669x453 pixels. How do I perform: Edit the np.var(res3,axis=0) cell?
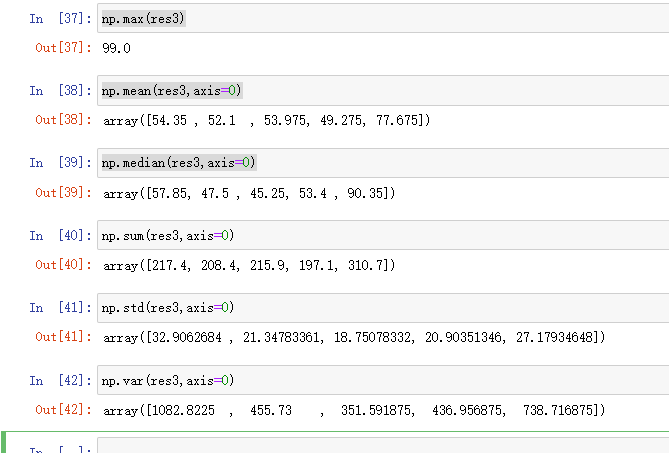(x=380, y=381)
